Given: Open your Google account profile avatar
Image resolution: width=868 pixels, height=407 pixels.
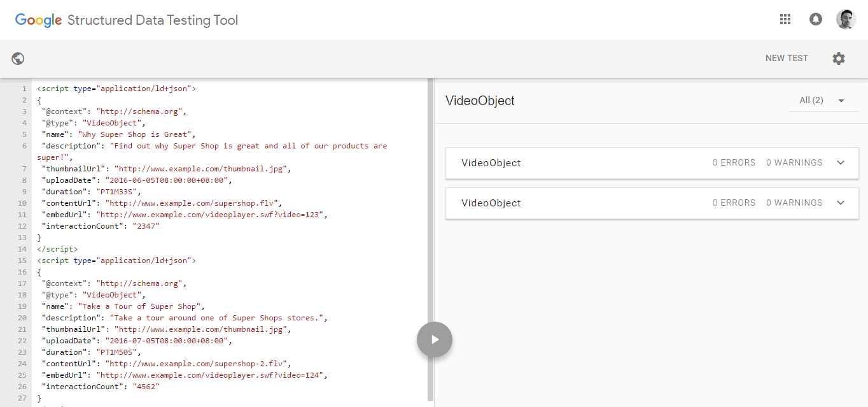Looking at the screenshot, I should pyautogui.click(x=846, y=19).
